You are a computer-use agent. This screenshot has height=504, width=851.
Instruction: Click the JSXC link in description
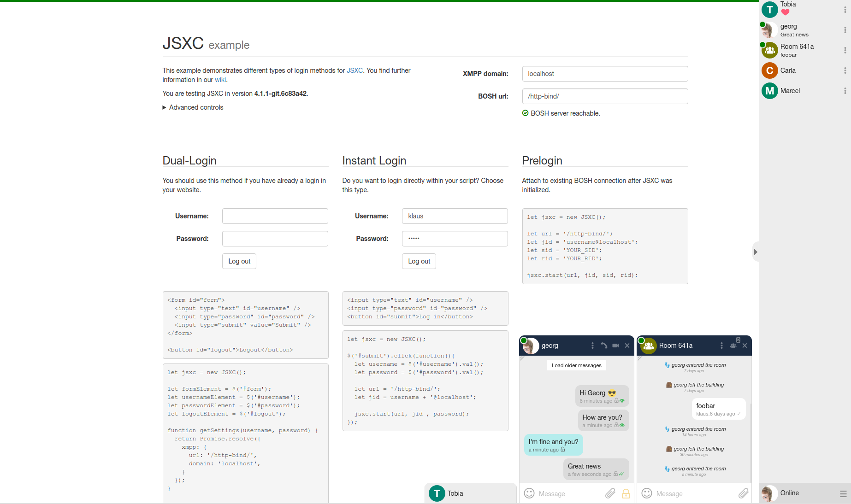355,70
